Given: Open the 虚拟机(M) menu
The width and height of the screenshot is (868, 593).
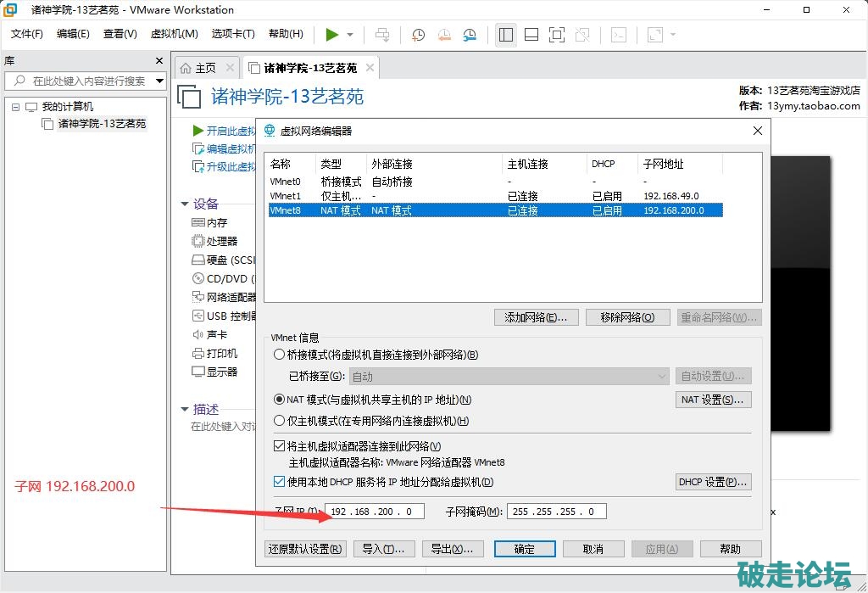Looking at the screenshot, I should point(174,34).
